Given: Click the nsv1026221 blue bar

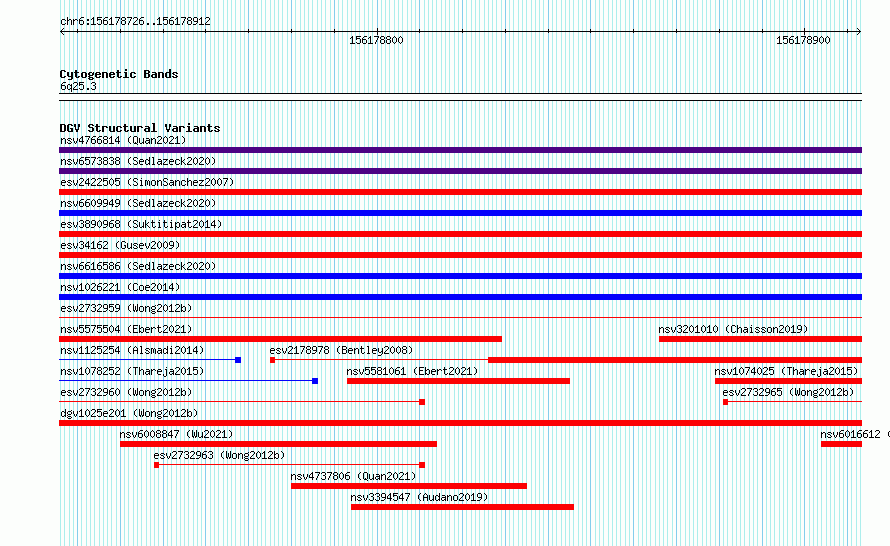Looking at the screenshot, I should pyautogui.click(x=460, y=297).
